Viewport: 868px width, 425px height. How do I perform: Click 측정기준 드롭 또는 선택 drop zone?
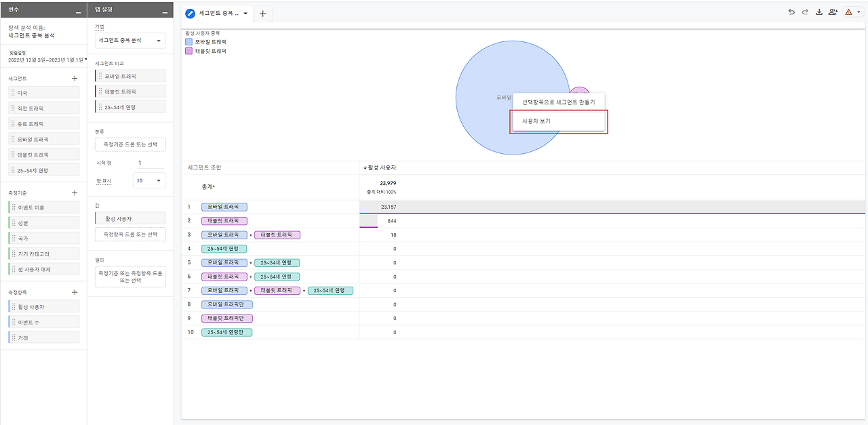[130, 144]
